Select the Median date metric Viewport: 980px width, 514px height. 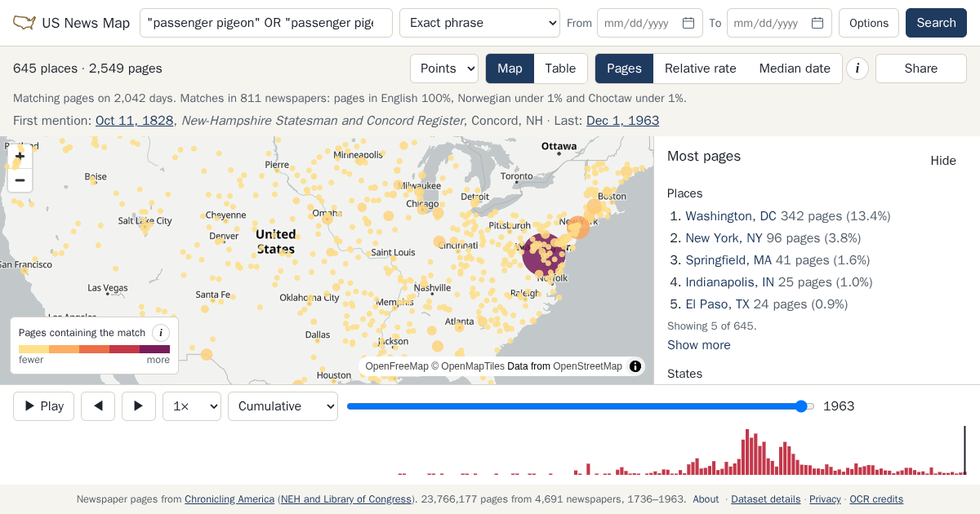coord(795,69)
